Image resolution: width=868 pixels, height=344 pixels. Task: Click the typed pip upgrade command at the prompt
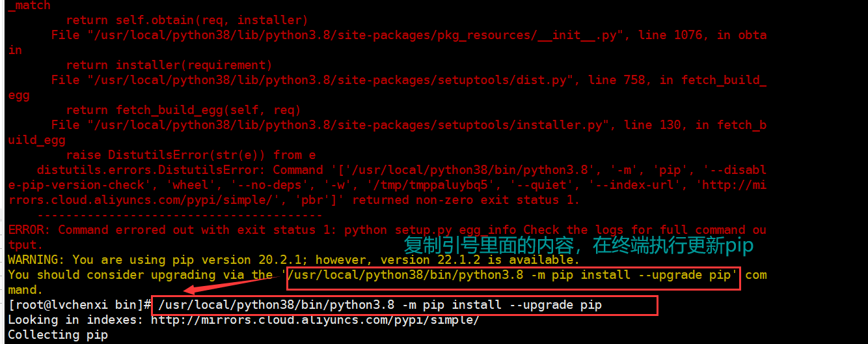pyautogui.click(x=380, y=305)
